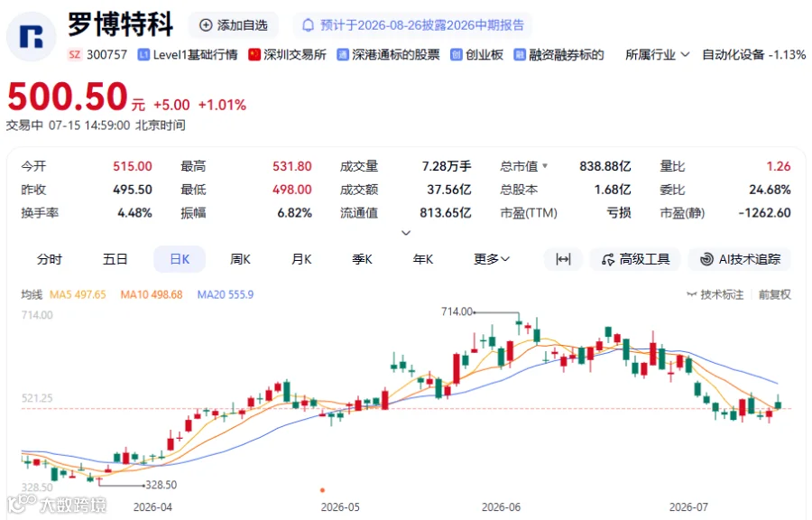Click the 融 icon before 融资融券标的
This screenshot has height=520, width=812.
[x=520, y=54]
